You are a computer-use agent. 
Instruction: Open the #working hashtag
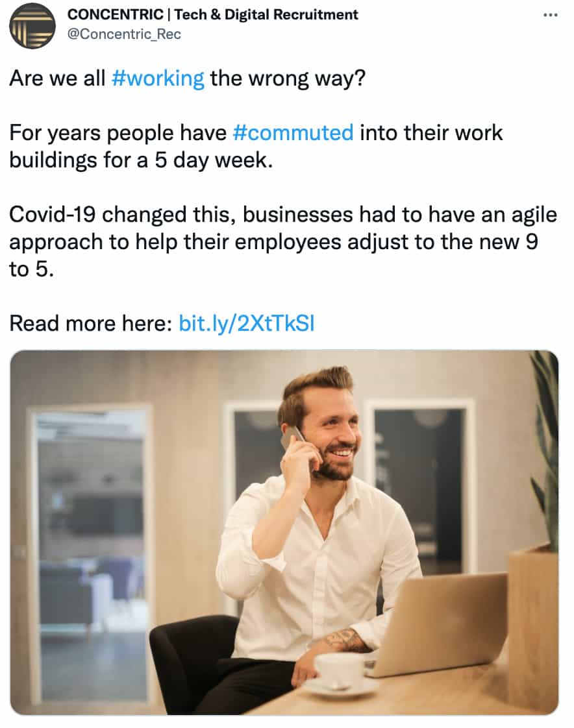pos(158,79)
